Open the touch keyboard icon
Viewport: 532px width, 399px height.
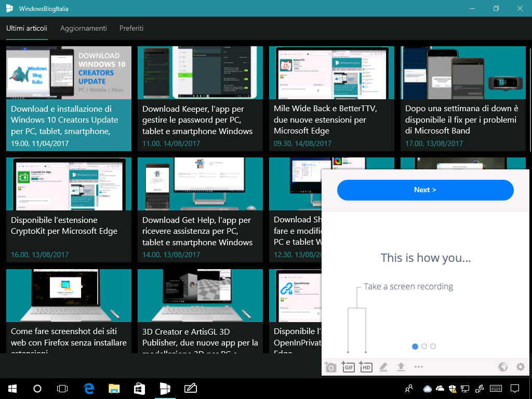click(x=496, y=389)
